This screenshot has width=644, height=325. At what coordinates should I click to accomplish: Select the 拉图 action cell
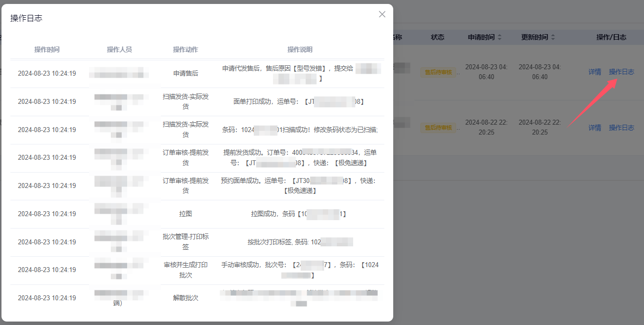pos(185,214)
